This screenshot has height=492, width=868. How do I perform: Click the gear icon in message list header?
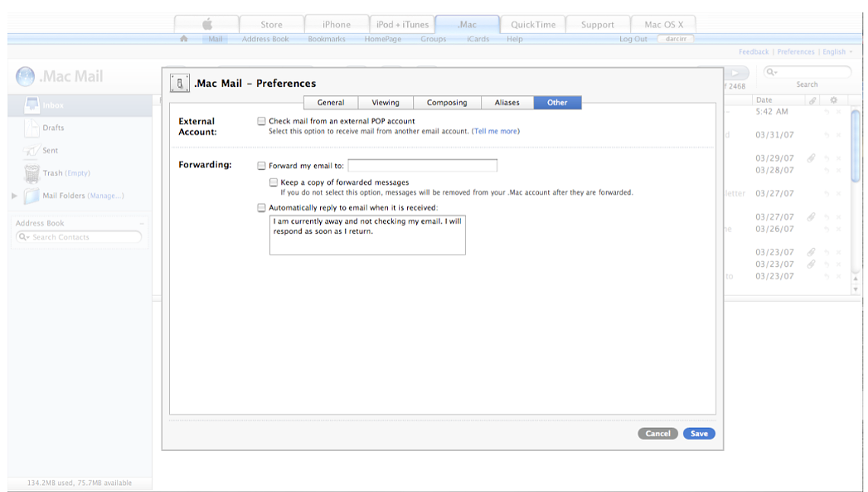[834, 100]
